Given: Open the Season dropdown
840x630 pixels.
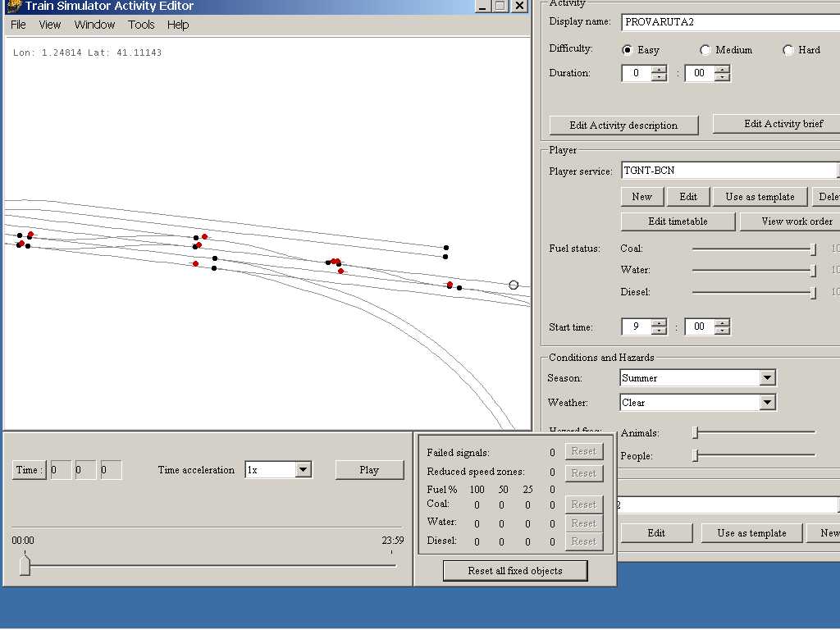Looking at the screenshot, I should [767, 378].
